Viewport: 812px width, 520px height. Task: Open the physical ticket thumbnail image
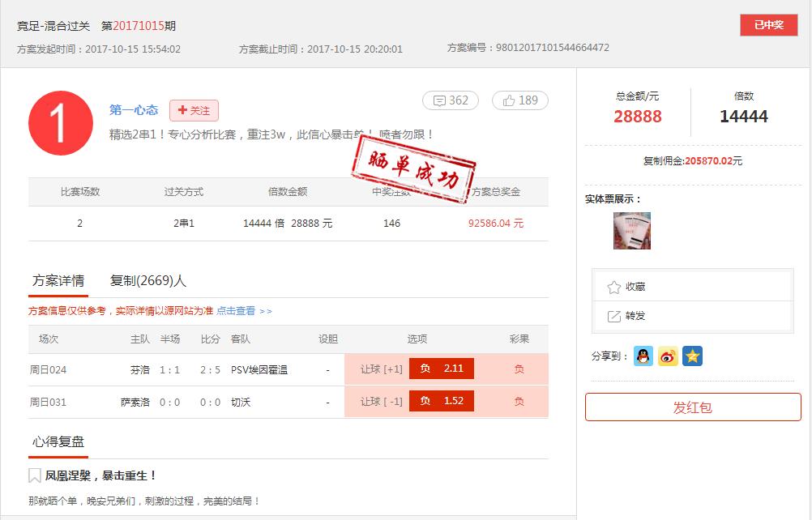click(x=632, y=230)
